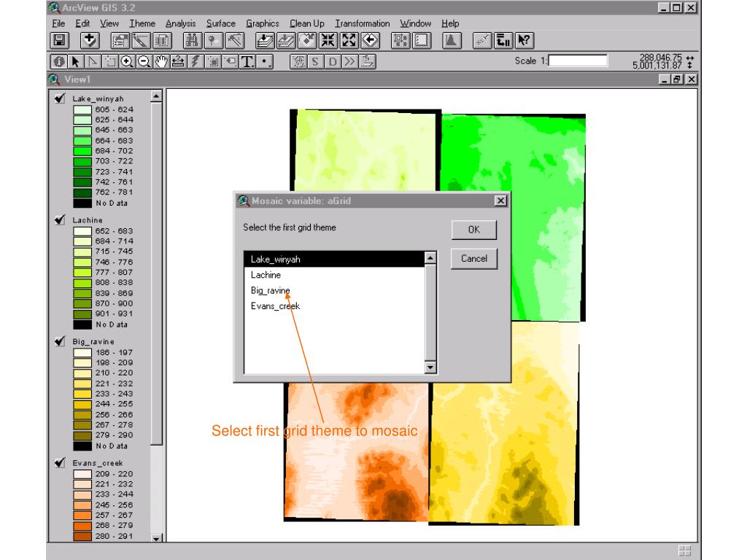Select the Pan hand tool
The width and height of the screenshot is (747, 560).
[161, 61]
